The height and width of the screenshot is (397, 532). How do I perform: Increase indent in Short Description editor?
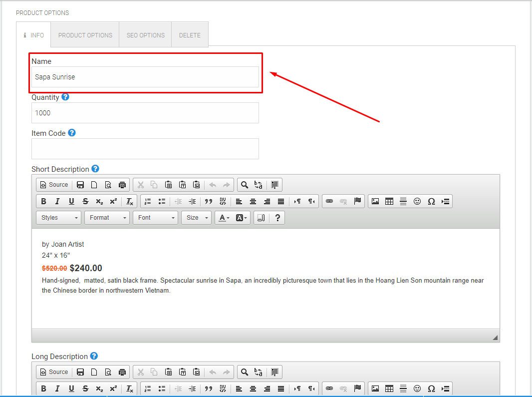pyautogui.click(x=192, y=201)
